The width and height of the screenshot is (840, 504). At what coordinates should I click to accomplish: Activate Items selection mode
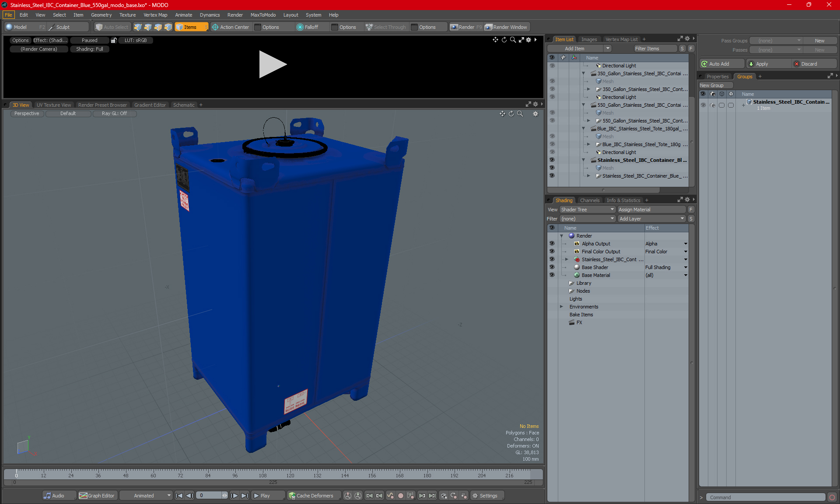(x=191, y=27)
